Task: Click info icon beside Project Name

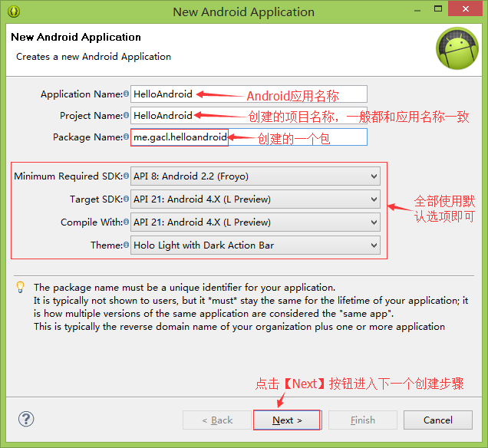Action: pyautogui.click(x=126, y=115)
